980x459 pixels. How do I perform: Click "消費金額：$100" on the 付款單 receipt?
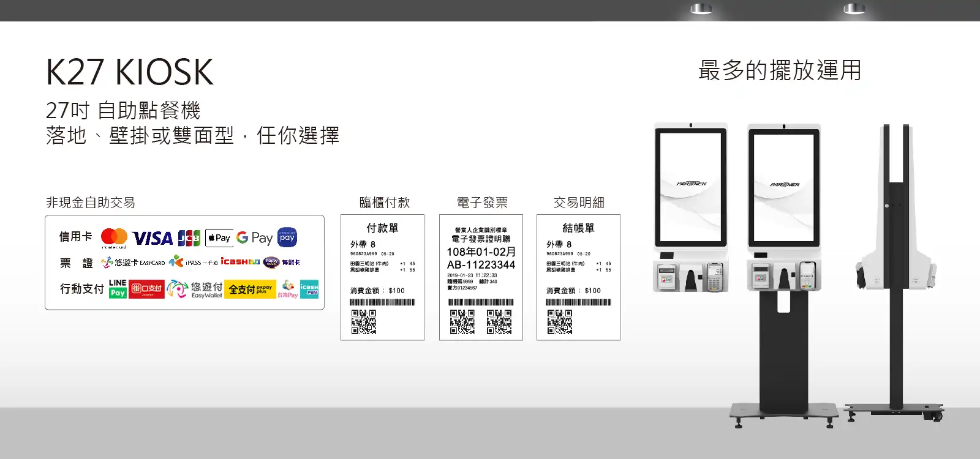pyautogui.click(x=377, y=291)
